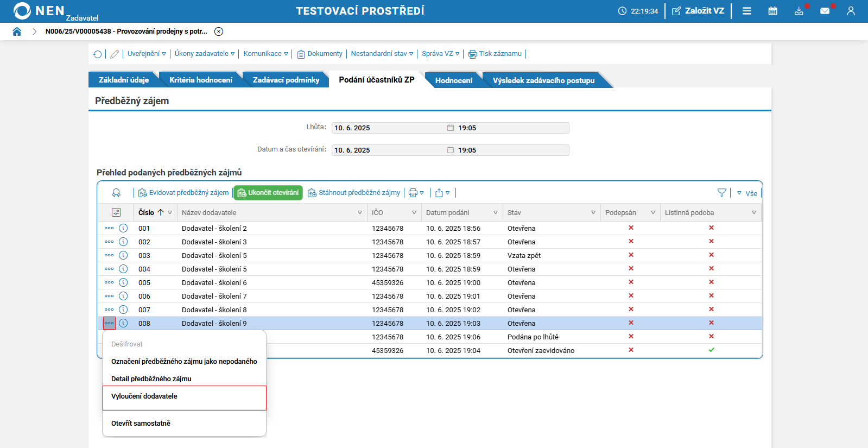Image resolution: width=868 pixels, height=448 pixels.
Task: Open the hamburger menu icon
Action: (747, 11)
